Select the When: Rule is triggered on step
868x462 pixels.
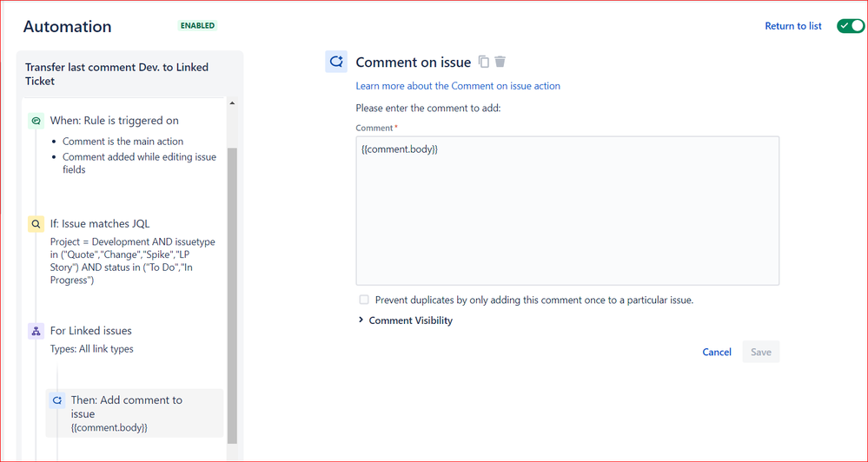(x=115, y=120)
